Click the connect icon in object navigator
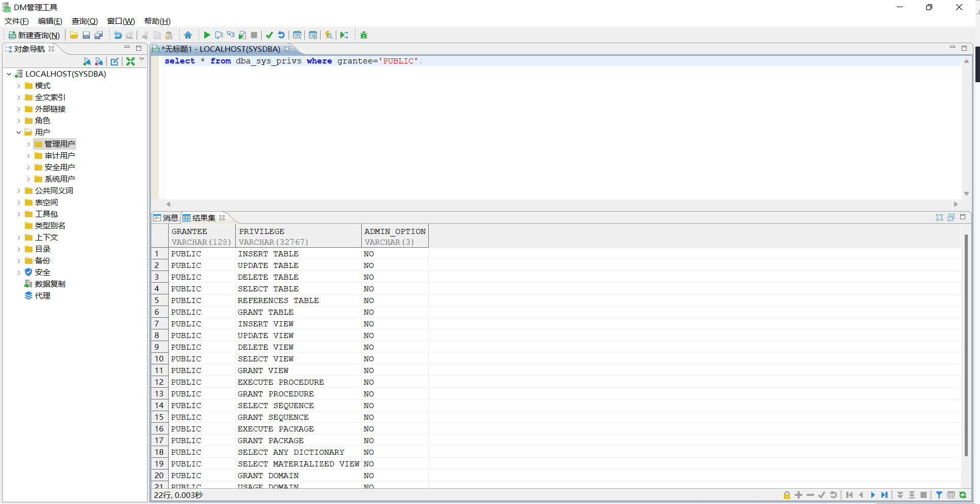The width and height of the screenshot is (980, 504). coord(87,61)
